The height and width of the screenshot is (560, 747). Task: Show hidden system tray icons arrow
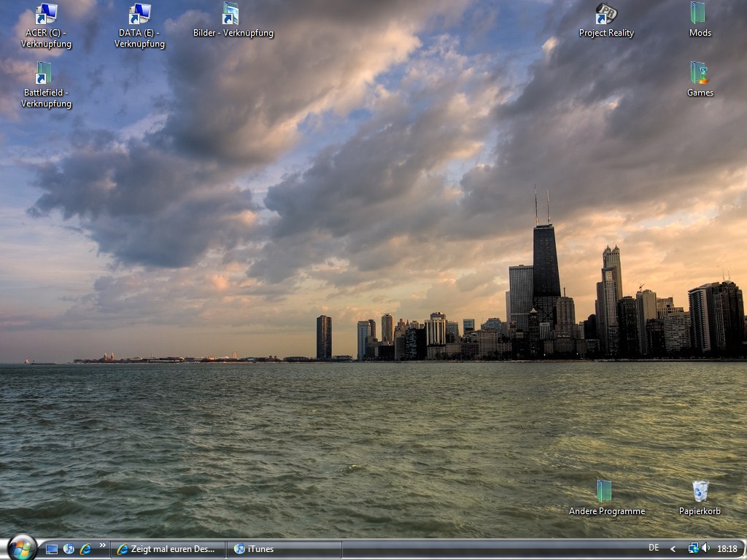tap(673, 549)
